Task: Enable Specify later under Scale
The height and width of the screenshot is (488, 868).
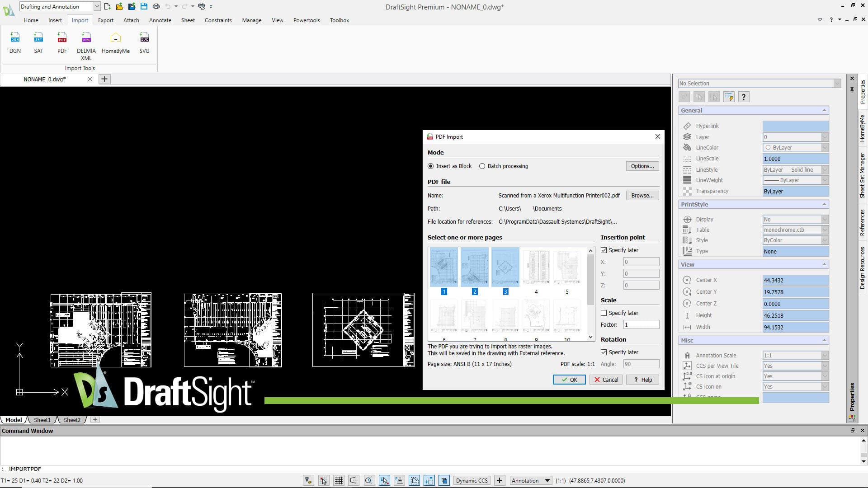Action: click(604, 313)
